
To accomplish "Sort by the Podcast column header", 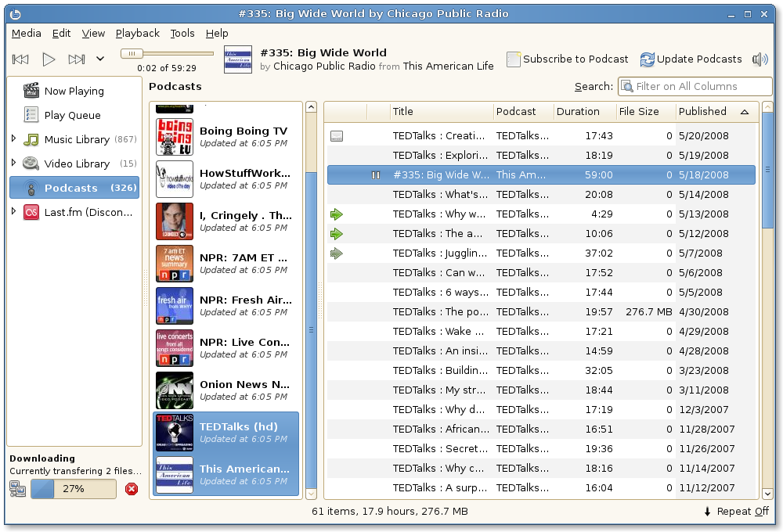I will (x=523, y=111).
